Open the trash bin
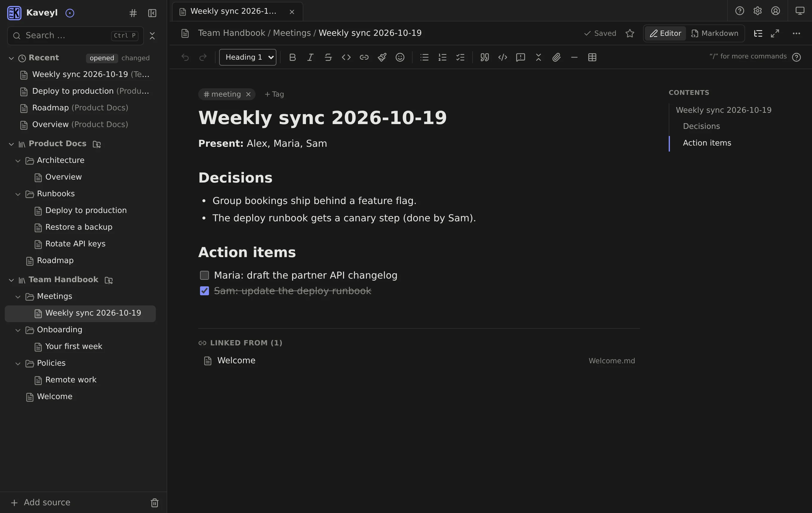Image resolution: width=812 pixels, height=513 pixels. pyautogui.click(x=154, y=503)
